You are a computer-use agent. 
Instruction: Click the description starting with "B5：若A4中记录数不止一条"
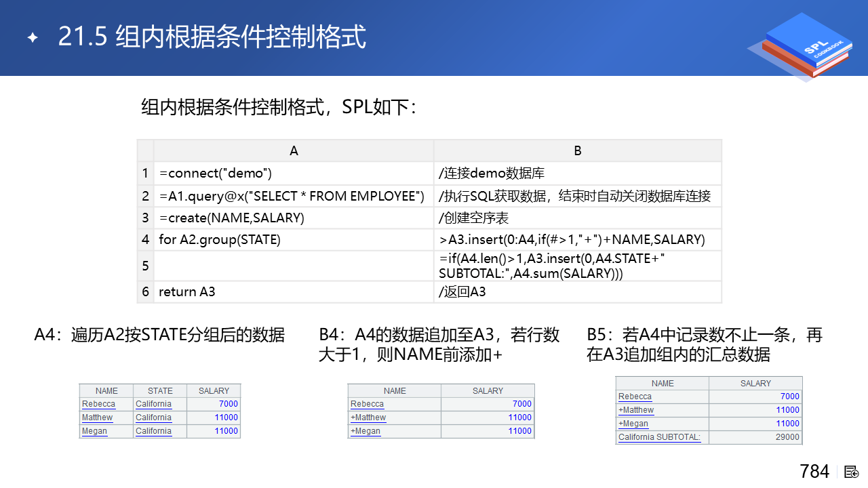click(705, 344)
